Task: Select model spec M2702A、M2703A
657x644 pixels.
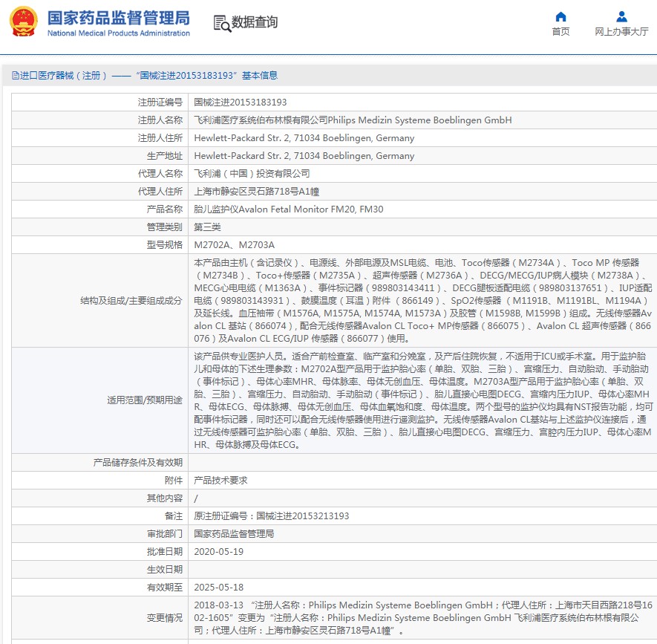Action: click(235, 245)
